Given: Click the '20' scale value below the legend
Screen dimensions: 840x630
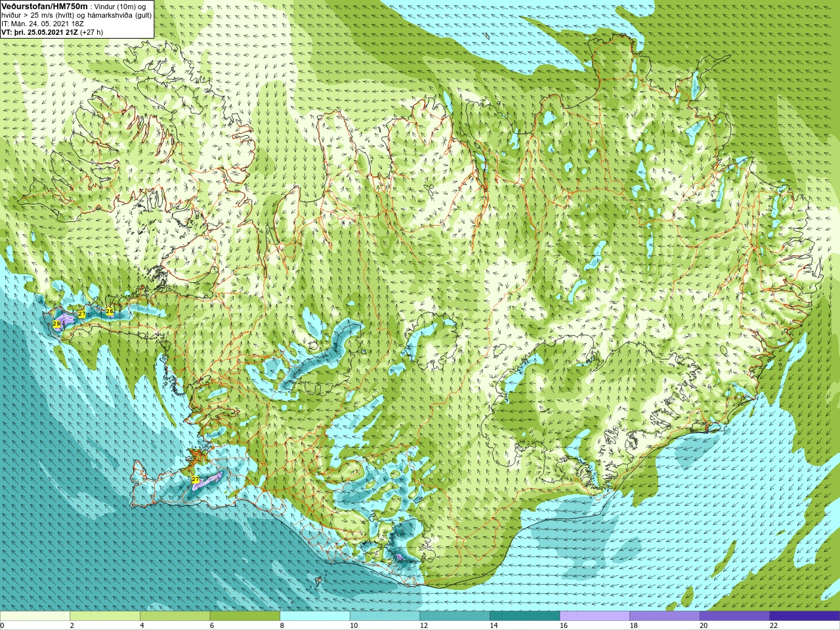Looking at the screenshot, I should coord(703,625).
